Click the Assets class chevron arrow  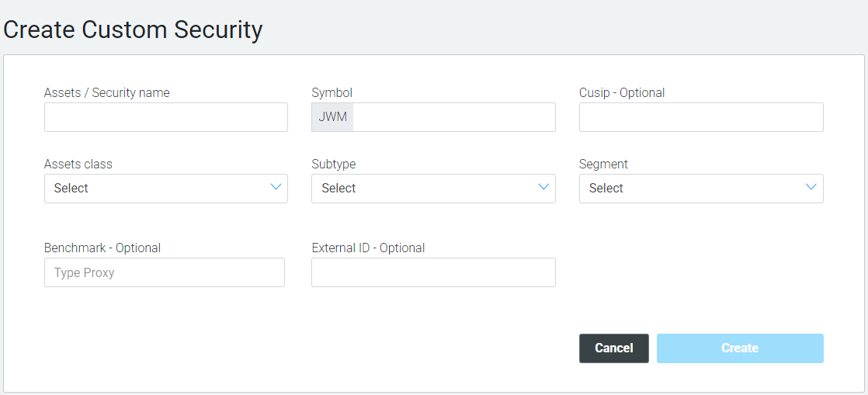point(276,187)
